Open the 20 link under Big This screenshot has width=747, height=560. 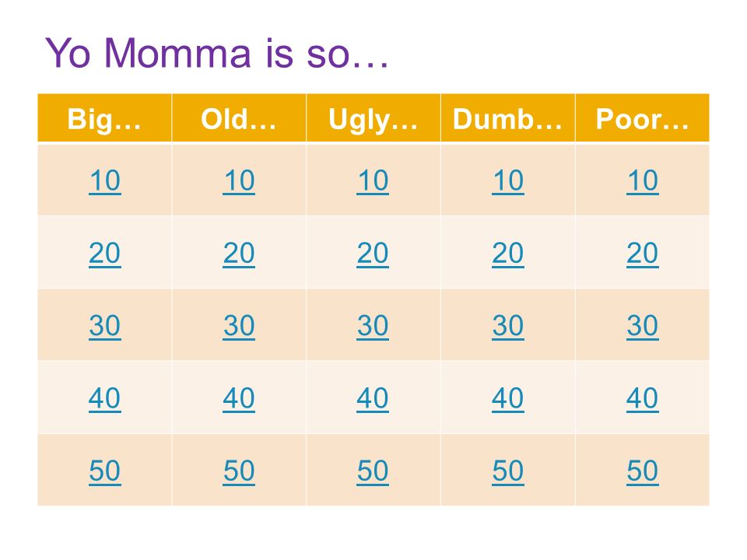tap(105, 254)
